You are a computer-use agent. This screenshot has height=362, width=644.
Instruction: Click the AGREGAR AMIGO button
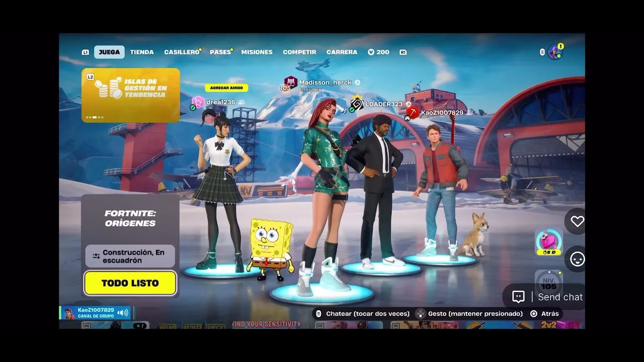(x=226, y=88)
